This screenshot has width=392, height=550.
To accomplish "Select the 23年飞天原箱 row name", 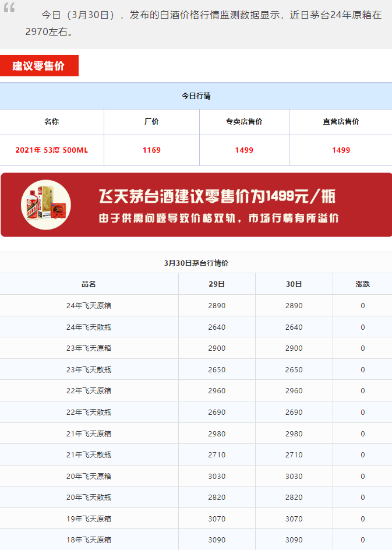I will click(x=89, y=348).
